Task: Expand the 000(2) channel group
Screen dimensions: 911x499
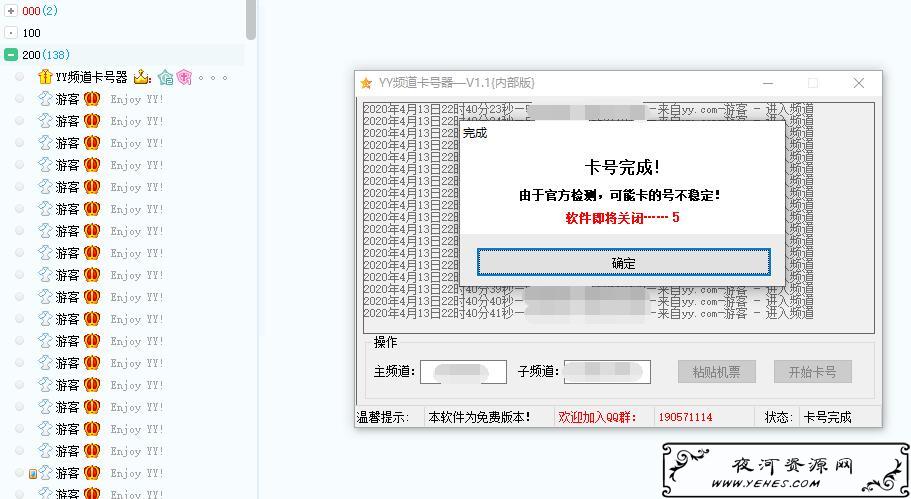Action: coord(10,10)
